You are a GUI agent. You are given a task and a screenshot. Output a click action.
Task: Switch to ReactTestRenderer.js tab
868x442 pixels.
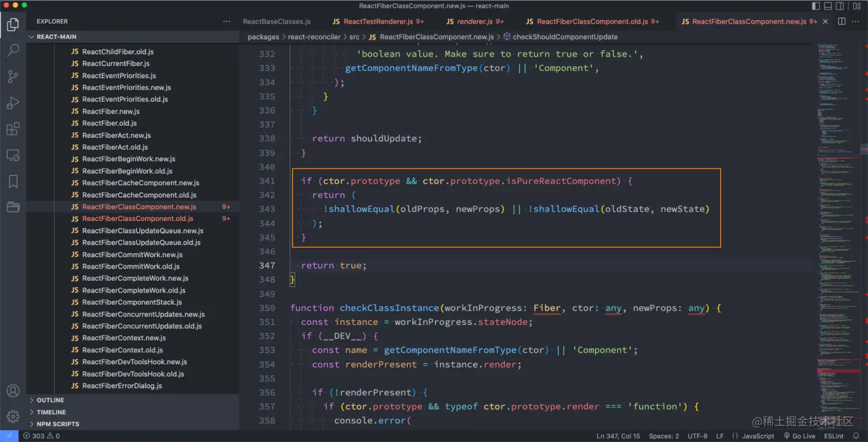378,22
